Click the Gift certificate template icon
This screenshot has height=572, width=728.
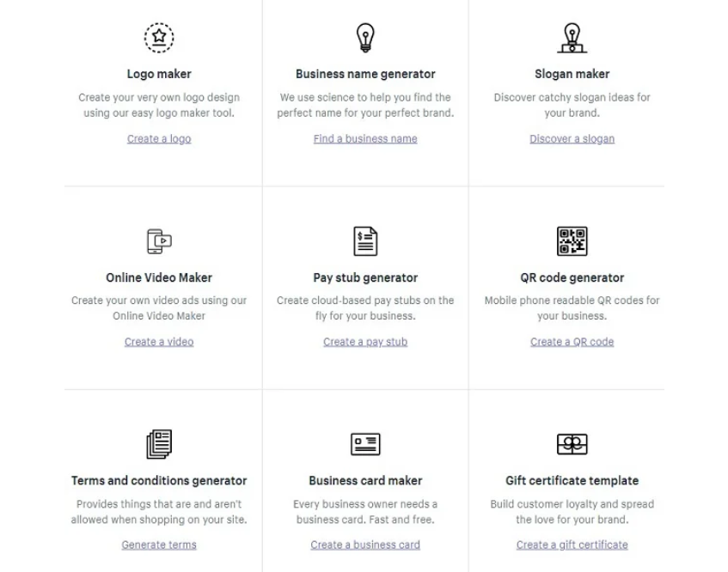(572, 444)
